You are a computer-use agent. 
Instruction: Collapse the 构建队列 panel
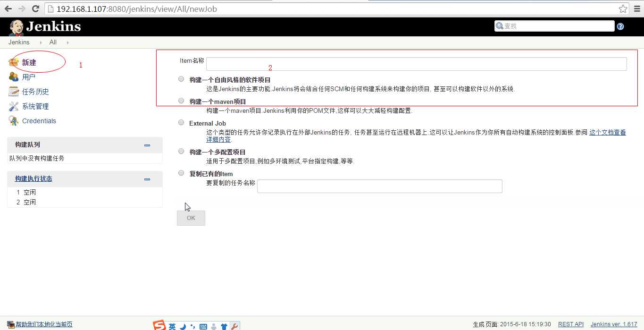[147, 145]
